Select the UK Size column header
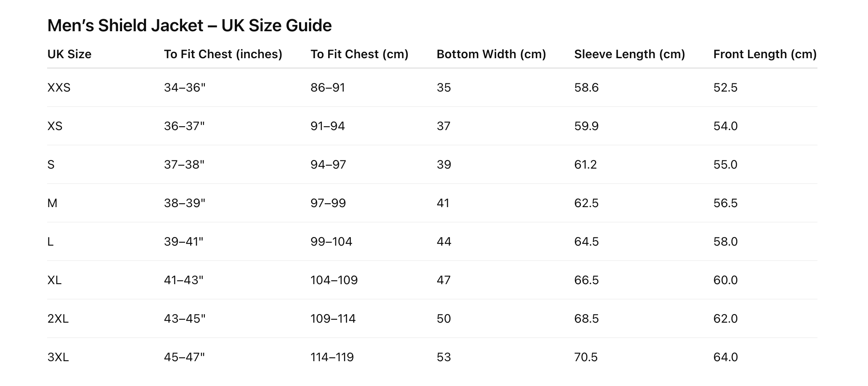This screenshot has height=386, width=868. (x=69, y=54)
